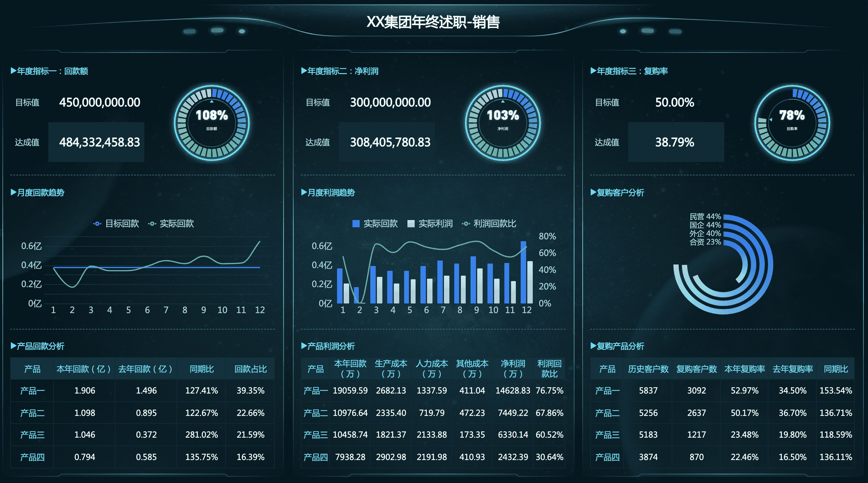Select 产品四 row in 复购产品分析 table
The height and width of the screenshot is (483, 868).
tap(607, 457)
